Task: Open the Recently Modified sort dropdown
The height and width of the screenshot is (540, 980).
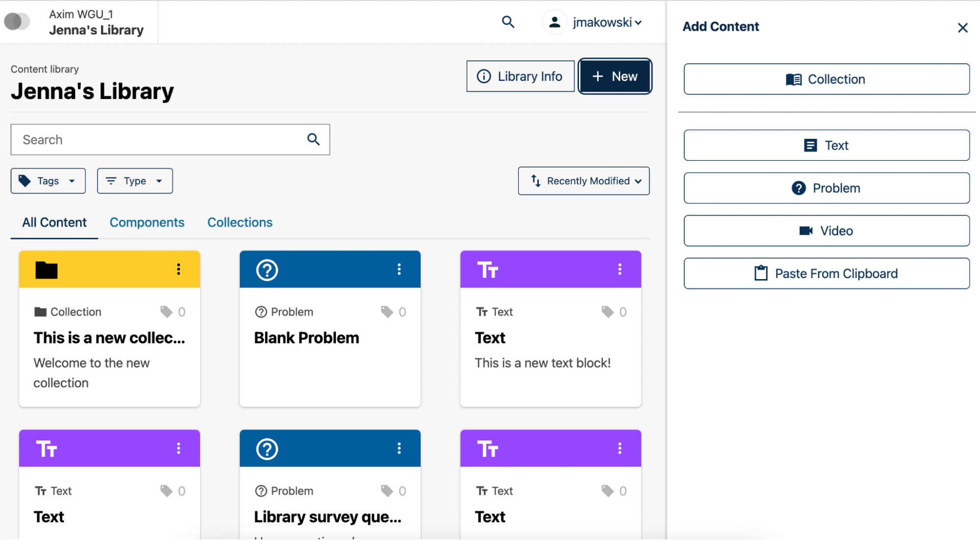Action: pos(583,180)
